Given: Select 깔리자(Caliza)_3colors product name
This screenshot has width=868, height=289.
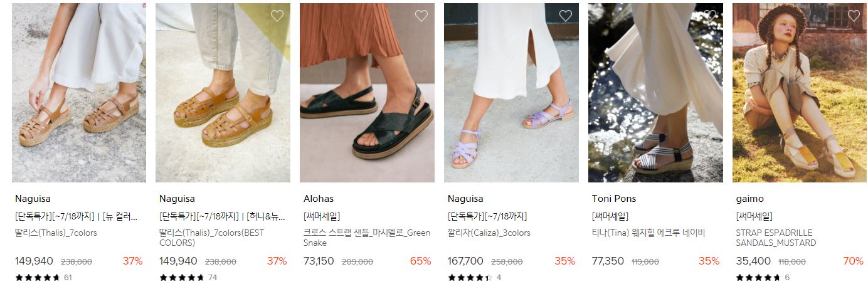Looking at the screenshot, I should click(489, 233).
